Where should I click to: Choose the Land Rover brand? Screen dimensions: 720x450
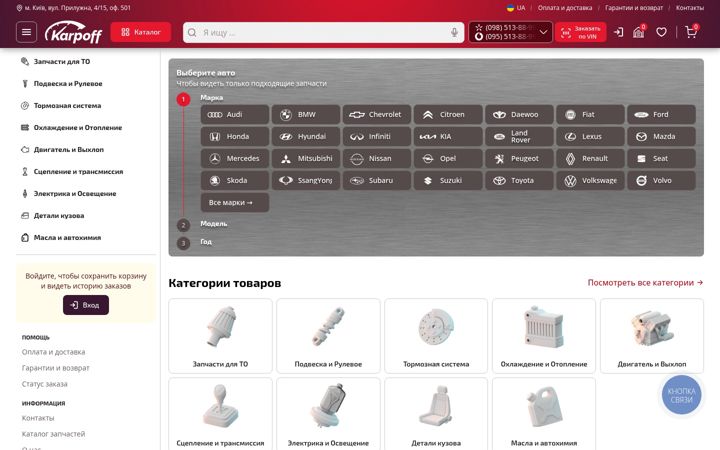tap(519, 136)
